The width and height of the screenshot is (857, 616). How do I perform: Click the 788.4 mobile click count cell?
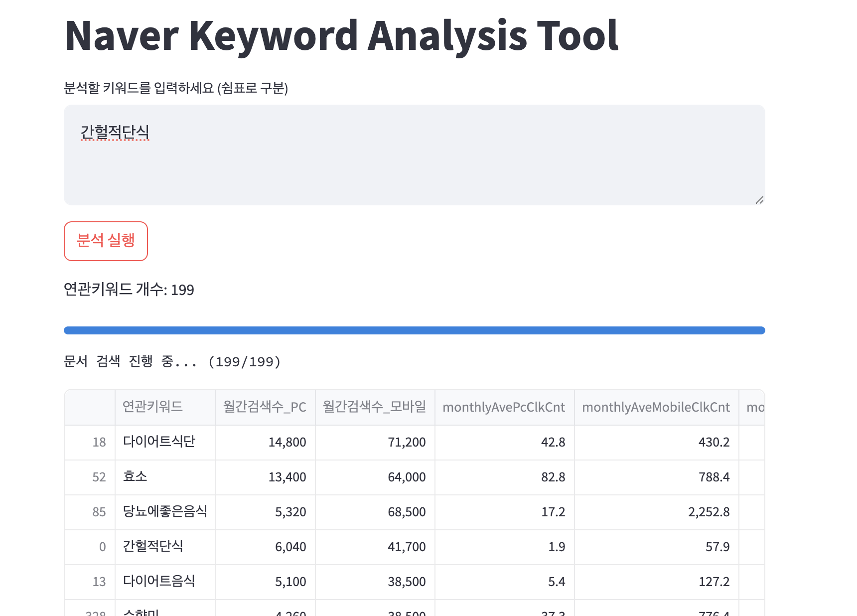[656, 477]
